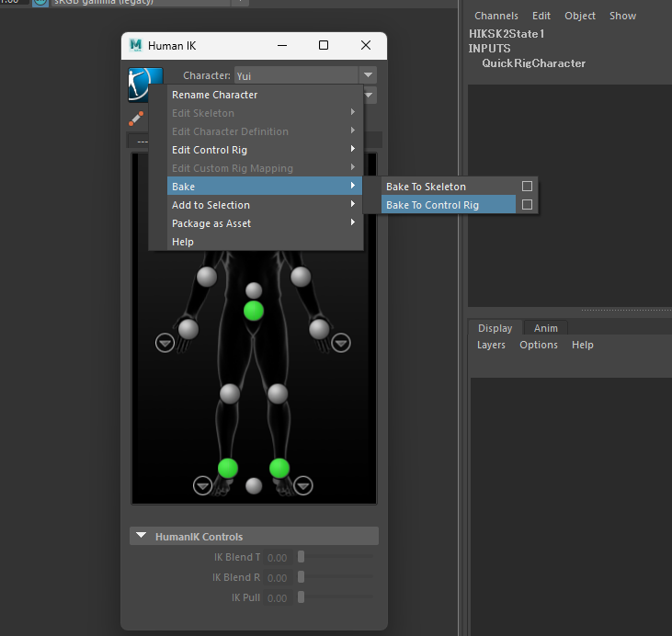Open Channels menu in Channel Box
The image size is (672, 636).
tap(496, 16)
